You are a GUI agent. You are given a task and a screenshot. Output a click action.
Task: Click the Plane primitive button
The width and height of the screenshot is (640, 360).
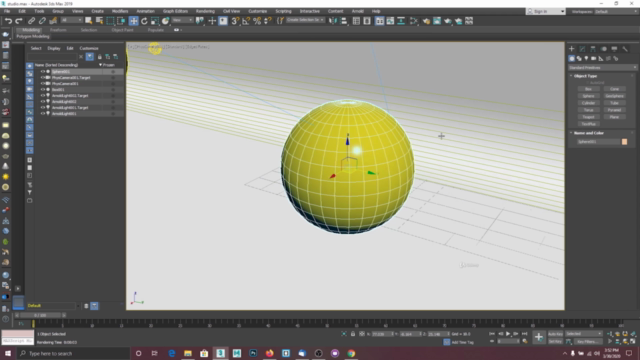614,117
